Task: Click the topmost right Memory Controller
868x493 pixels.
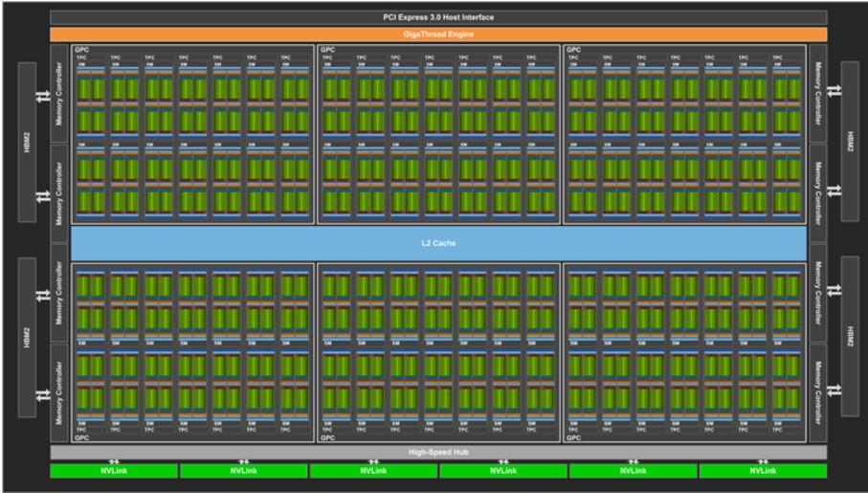Action: point(817,92)
